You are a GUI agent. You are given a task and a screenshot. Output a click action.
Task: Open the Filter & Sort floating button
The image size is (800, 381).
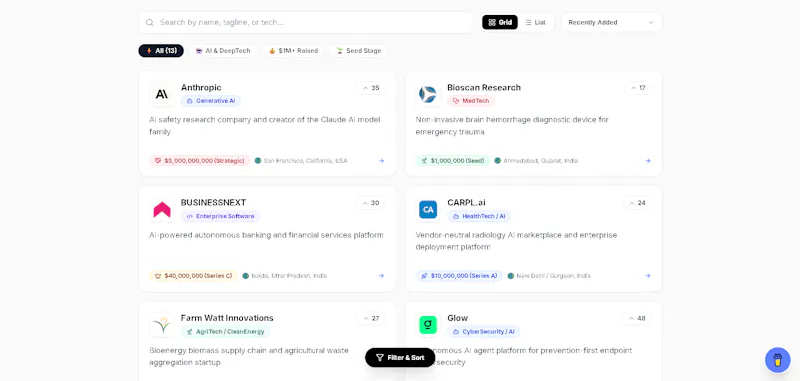[x=400, y=358]
